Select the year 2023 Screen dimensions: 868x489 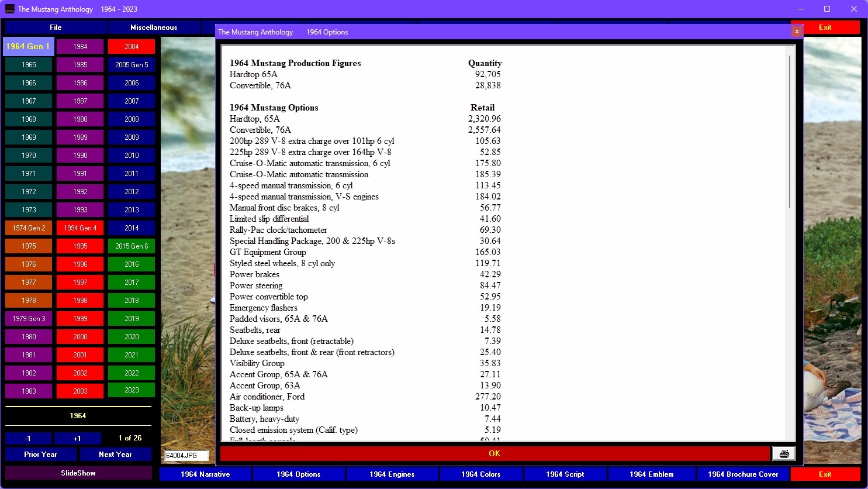[132, 390]
